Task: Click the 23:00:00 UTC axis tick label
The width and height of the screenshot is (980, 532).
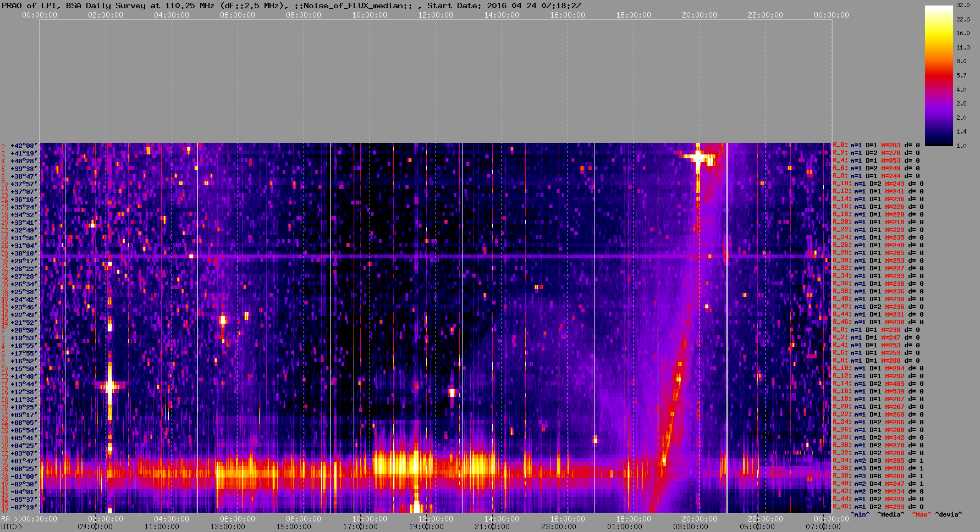Action: coord(558,527)
